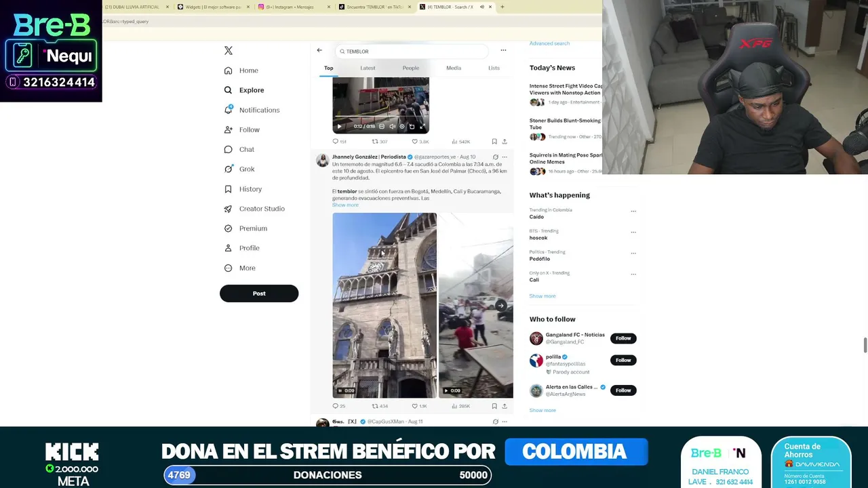The height and width of the screenshot is (488, 868).
Task: Open Explore from the sidebar
Action: click(x=244, y=90)
